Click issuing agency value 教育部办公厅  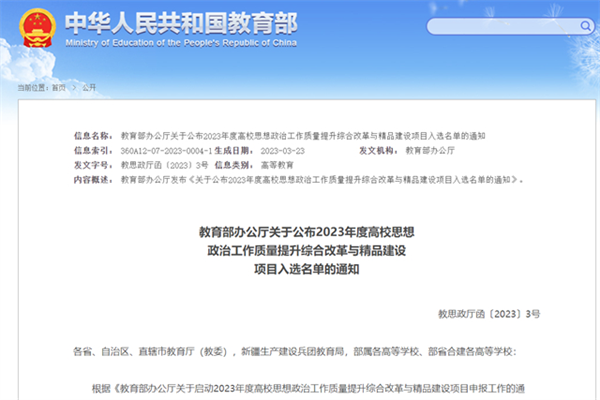coord(430,151)
